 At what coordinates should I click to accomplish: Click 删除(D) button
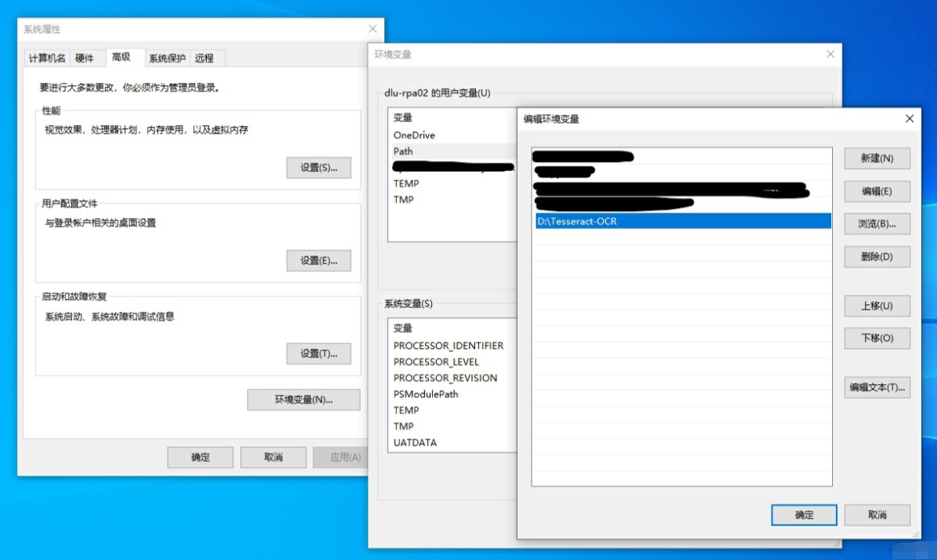click(x=877, y=257)
